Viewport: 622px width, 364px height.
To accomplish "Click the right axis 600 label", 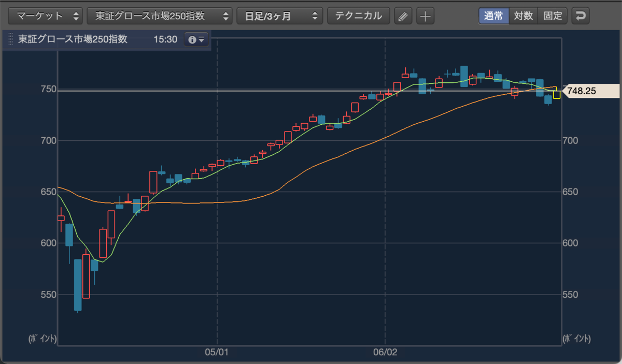I will coord(571,243).
